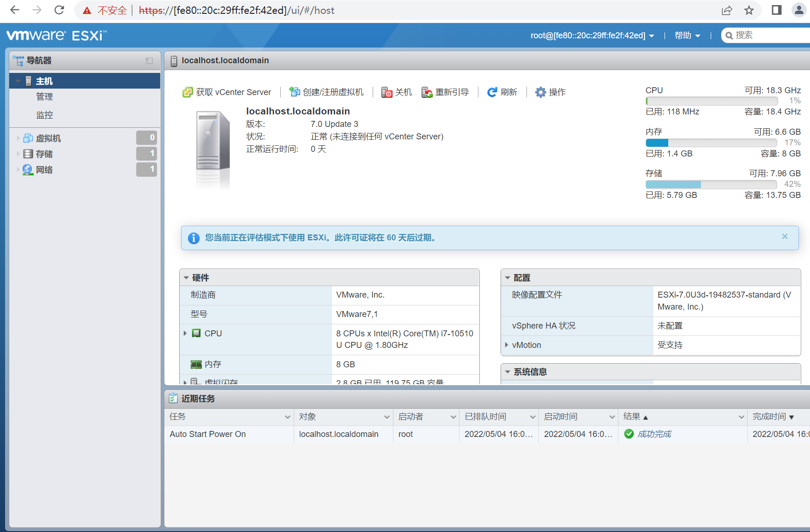The width and height of the screenshot is (810, 532).
Task: Open the Help dropdown menu
Action: point(687,36)
